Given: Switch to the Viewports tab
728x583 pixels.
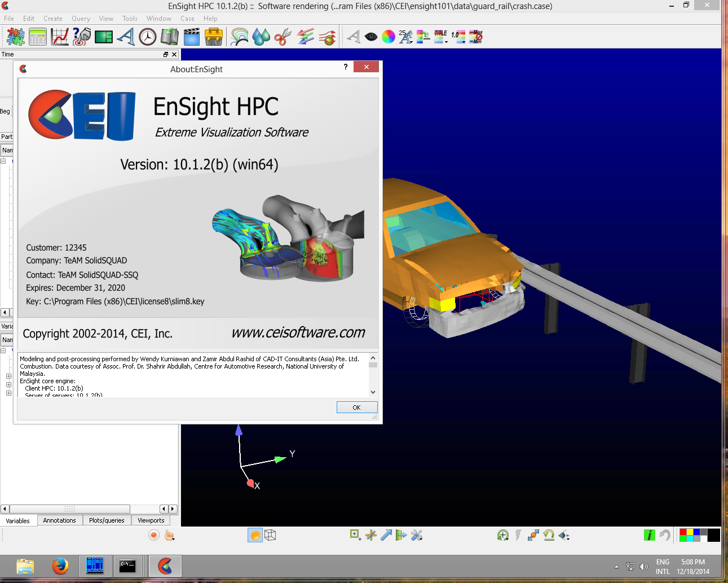Looking at the screenshot, I should pyautogui.click(x=151, y=520).
